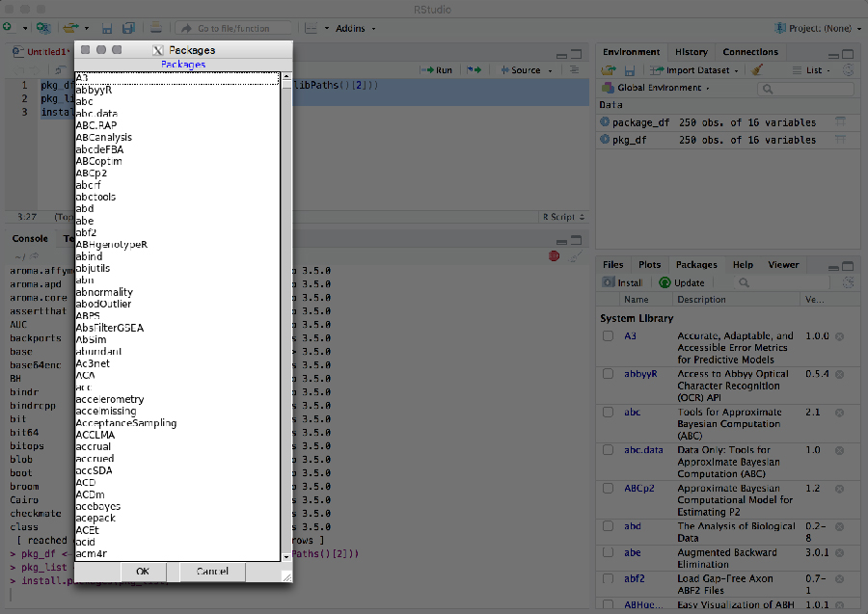This screenshot has height=614, width=868.
Task: Check the abe package checkbox
Action: click(608, 552)
